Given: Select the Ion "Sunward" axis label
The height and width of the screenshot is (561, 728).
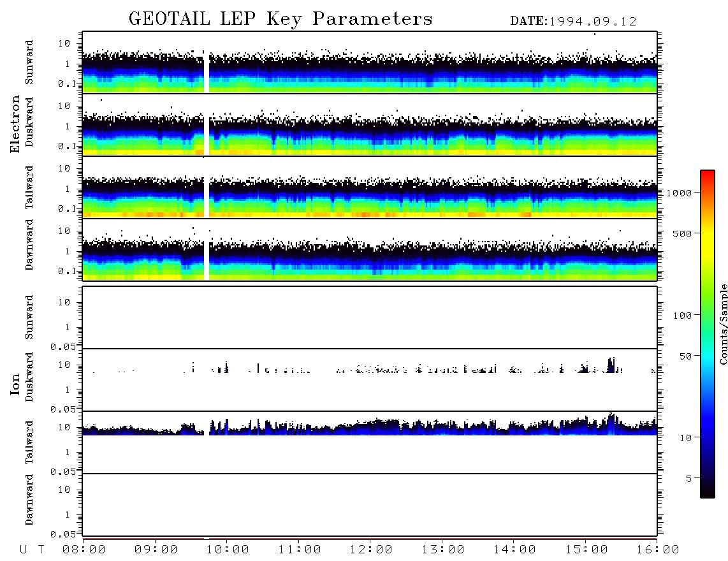Looking at the screenshot, I should click(29, 317).
